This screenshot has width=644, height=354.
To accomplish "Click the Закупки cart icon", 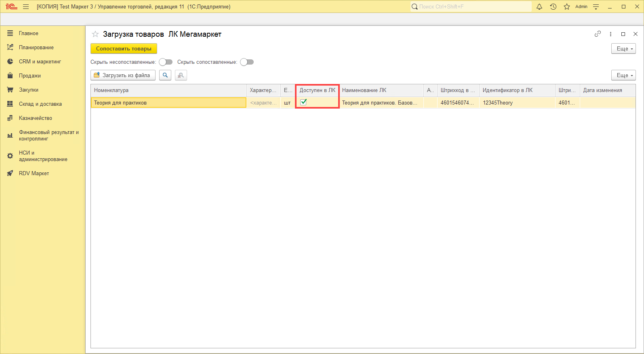I will click(x=10, y=90).
